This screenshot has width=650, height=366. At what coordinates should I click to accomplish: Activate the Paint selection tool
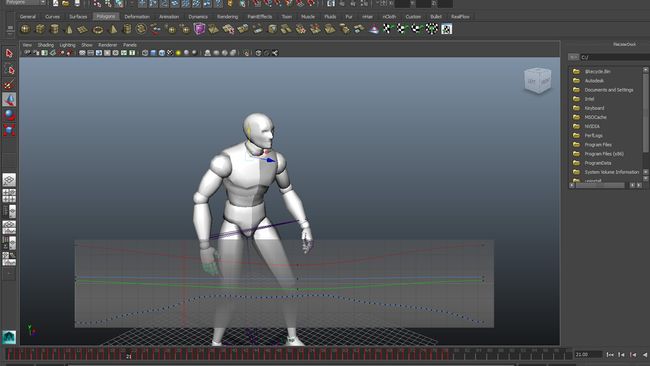coord(9,85)
